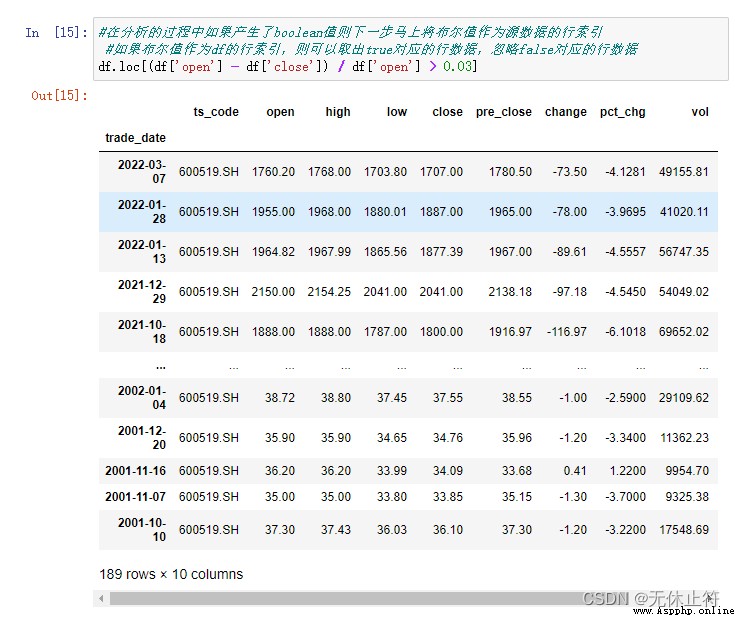
Task: Select the 2001-11-07 row index
Action: click(135, 497)
